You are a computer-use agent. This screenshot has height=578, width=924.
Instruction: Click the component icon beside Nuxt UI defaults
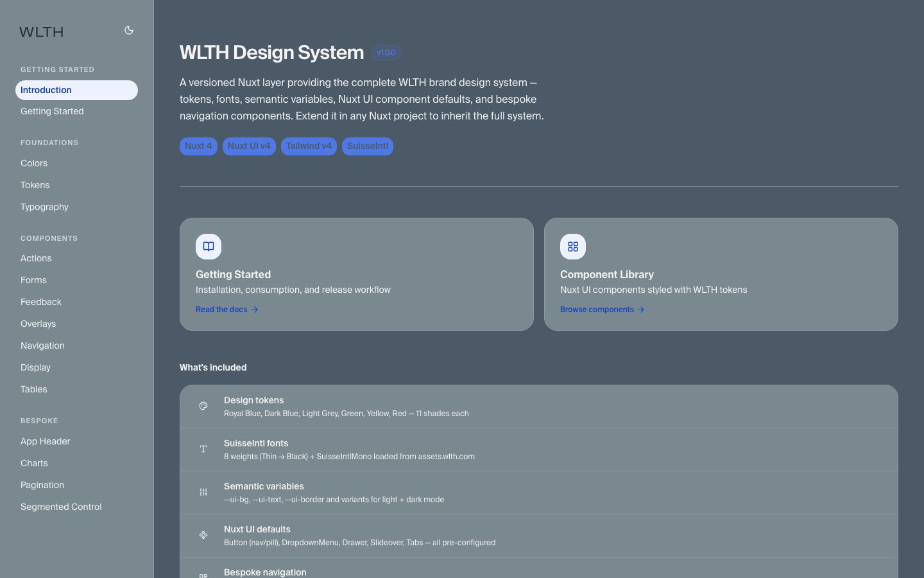203,535
